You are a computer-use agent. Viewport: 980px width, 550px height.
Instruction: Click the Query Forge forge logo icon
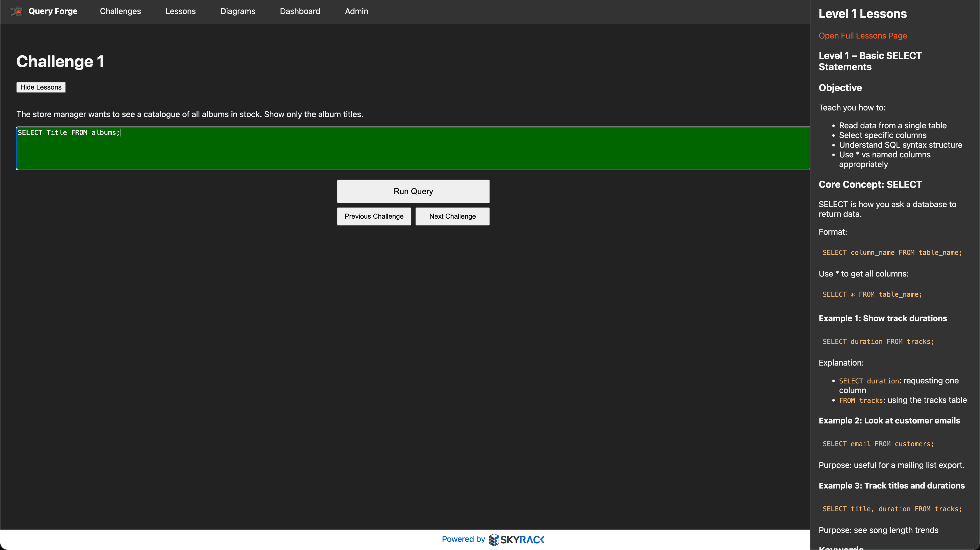click(x=17, y=11)
